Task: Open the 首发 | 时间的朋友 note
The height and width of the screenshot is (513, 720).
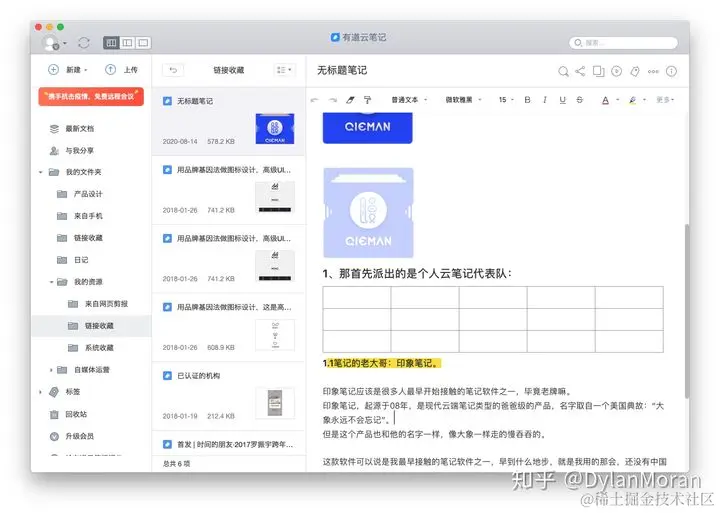Action: (x=228, y=444)
